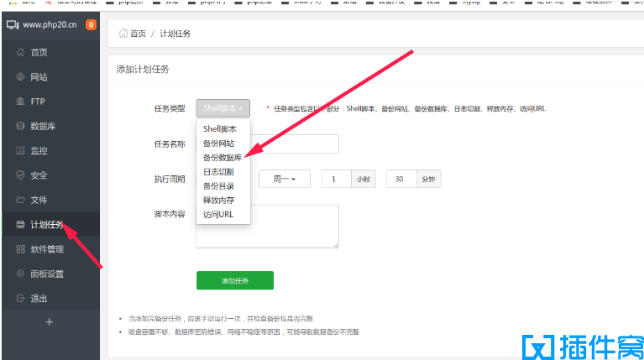The image size is (644, 360).
Task: Click the logout icon beside 退出
Action: (x=20, y=299)
